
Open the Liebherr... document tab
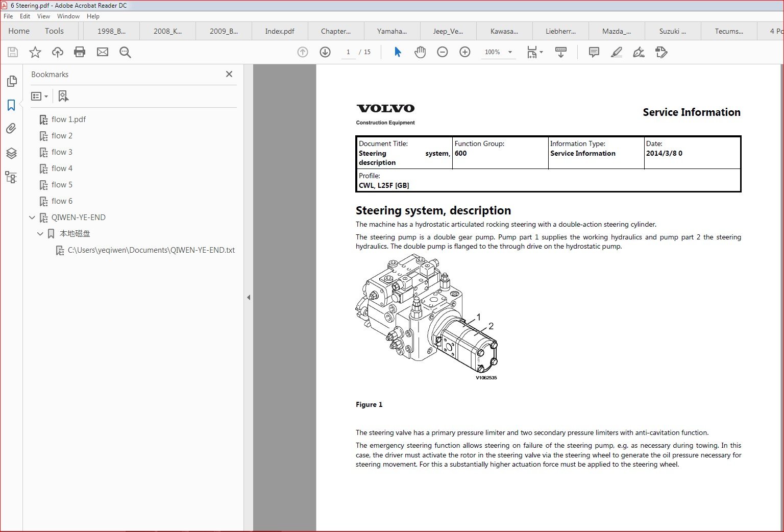coord(560,31)
